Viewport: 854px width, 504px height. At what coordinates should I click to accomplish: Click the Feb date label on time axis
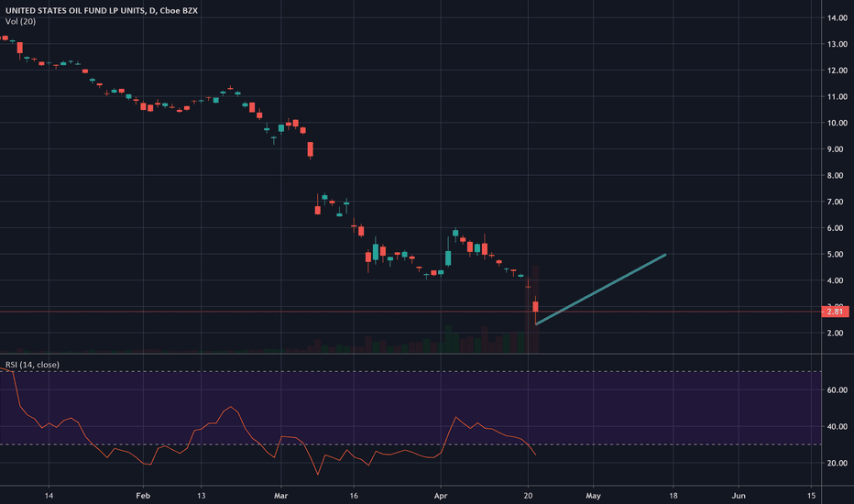143,496
